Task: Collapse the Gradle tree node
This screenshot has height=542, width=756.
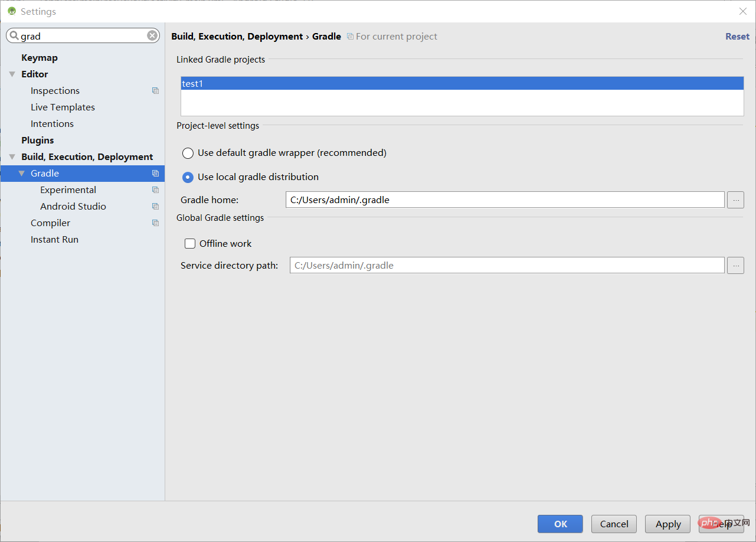Action: pyautogui.click(x=21, y=173)
